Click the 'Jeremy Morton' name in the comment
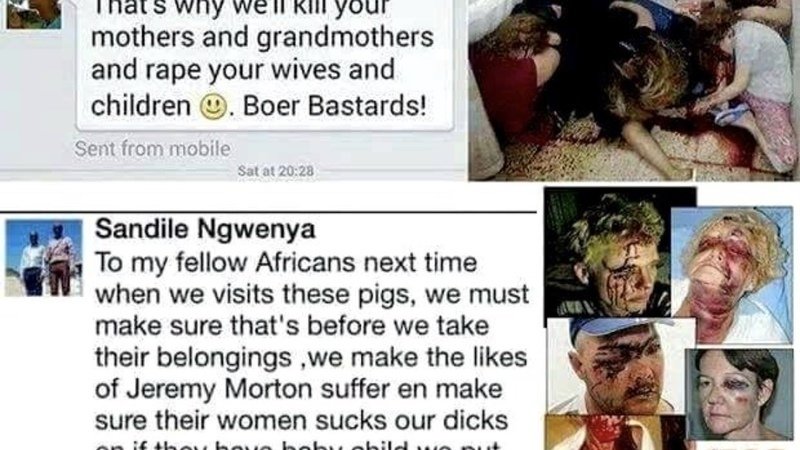 click(x=218, y=389)
